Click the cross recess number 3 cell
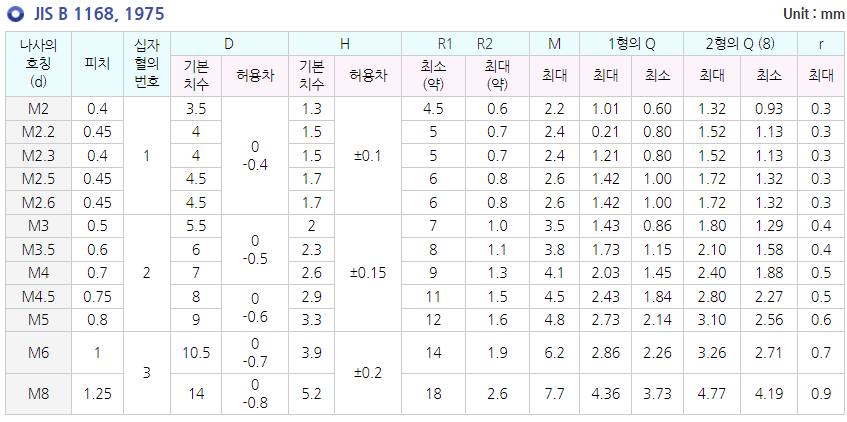Screen dimensions: 847x422 coord(147,372)
